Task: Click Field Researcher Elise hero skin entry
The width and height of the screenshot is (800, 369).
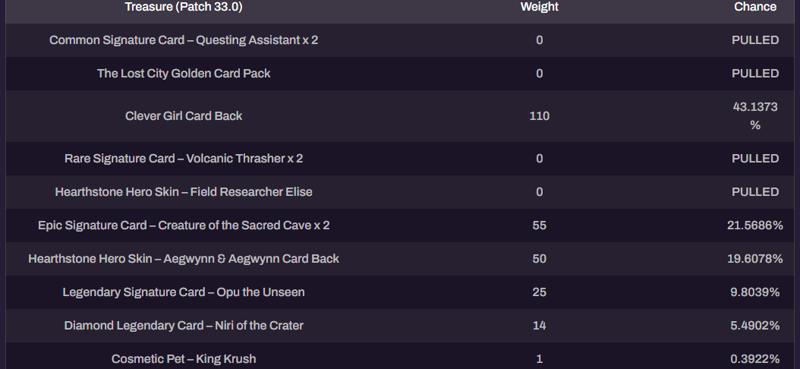Action: [x=184, y=192]
